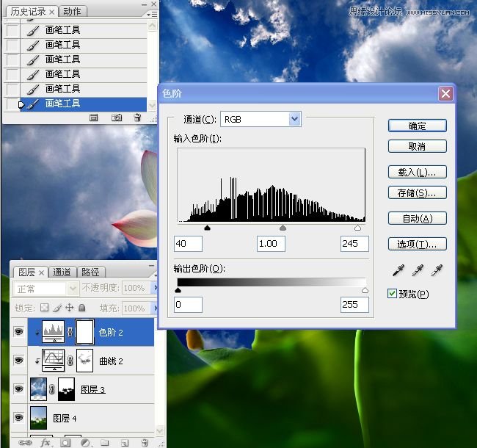Hide the 色阶 2 layer
Viewport: 477px width, 448px height.
pos(18,331)
